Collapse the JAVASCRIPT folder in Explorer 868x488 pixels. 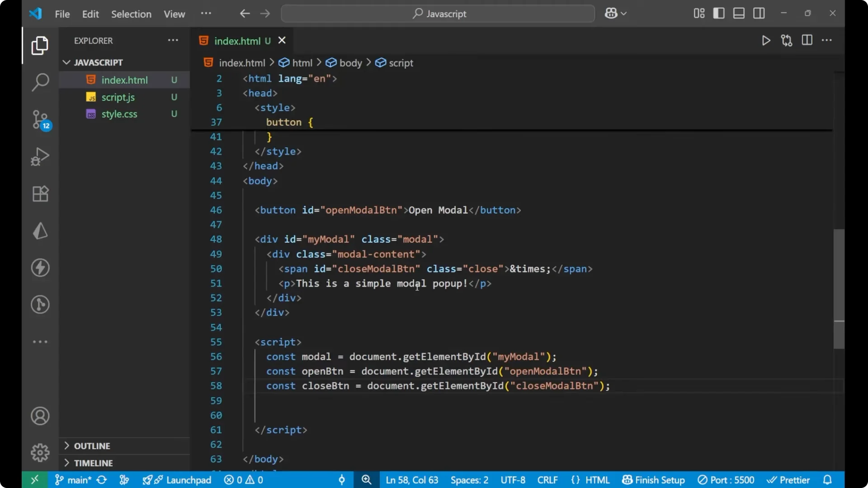(x=66, y=62)
